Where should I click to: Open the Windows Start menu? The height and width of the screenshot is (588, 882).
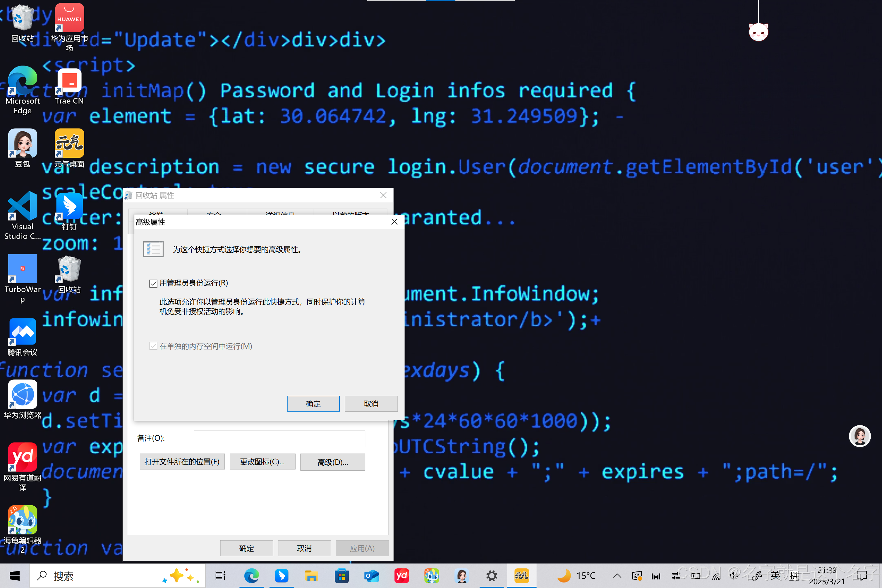[x=14, y=576]
